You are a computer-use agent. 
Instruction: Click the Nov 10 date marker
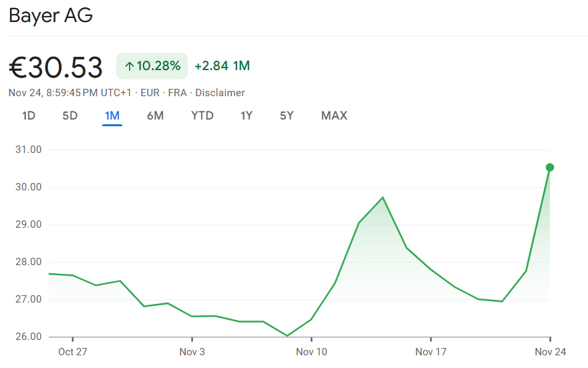[311, 352]
